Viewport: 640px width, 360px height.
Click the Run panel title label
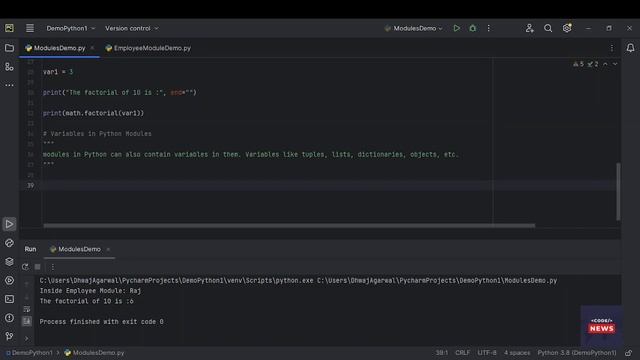click(x=30, y=249)
